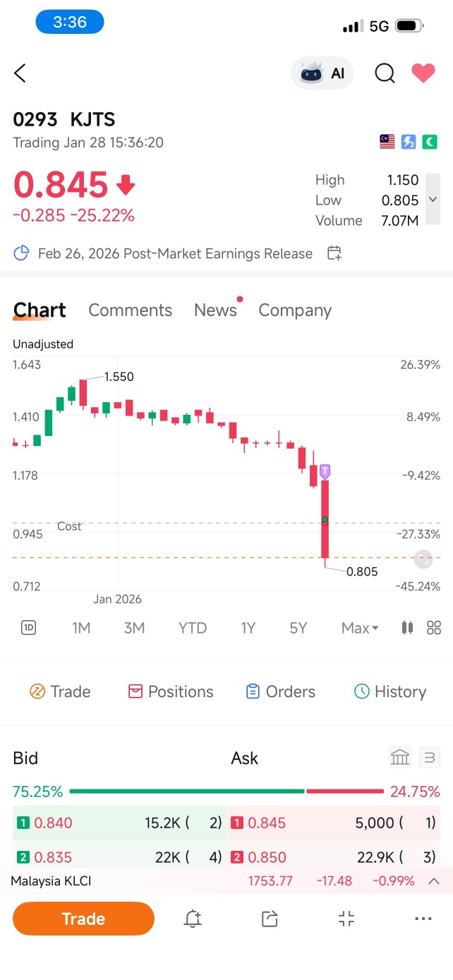Tap the orange Trade button
453x980 pixels.
point(83,919)
